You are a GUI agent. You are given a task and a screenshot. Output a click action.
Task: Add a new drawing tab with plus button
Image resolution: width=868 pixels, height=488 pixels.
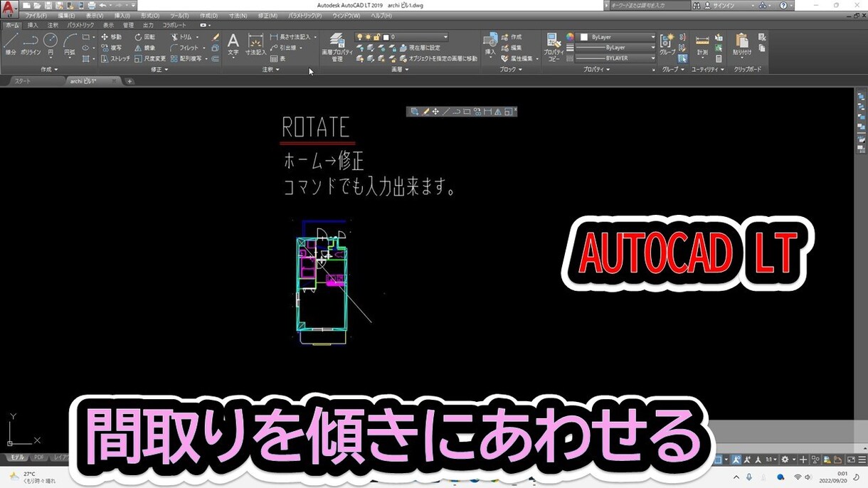click(x=129, y=81)
